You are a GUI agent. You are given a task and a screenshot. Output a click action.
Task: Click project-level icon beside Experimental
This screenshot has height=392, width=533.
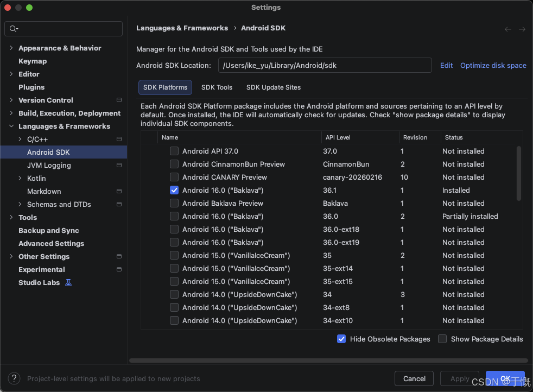click(x=119, y=270)
